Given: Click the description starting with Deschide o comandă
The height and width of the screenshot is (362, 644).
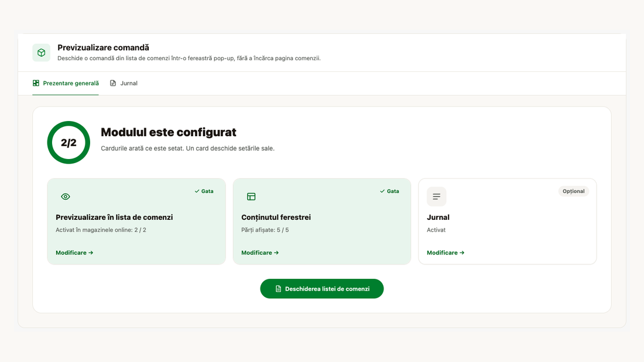Looking at the screenshot, I should click(189, 58).
